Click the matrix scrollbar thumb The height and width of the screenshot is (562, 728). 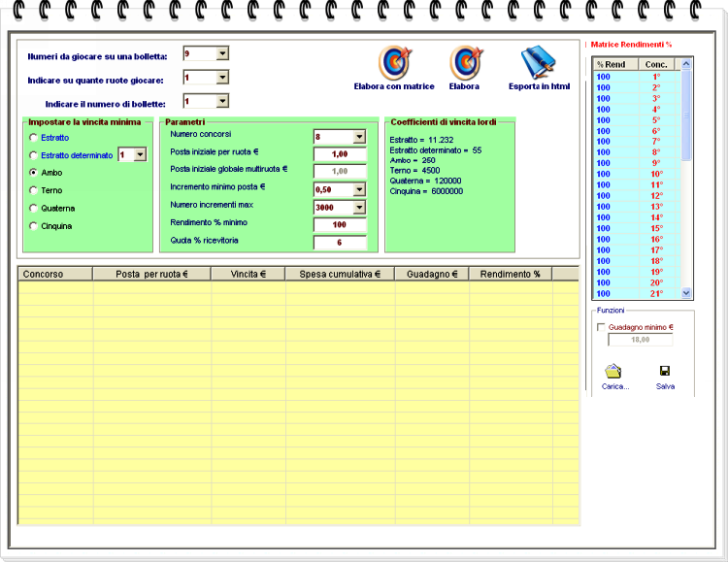(x=686, y=116)
